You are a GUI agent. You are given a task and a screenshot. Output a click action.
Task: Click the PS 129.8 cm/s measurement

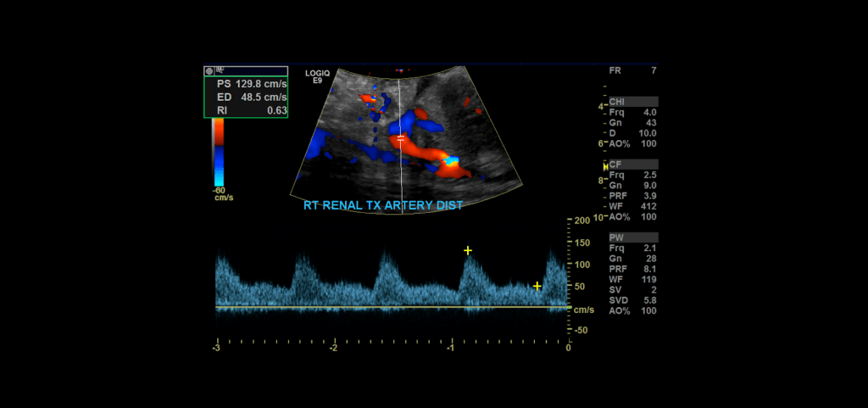[251, 84]
